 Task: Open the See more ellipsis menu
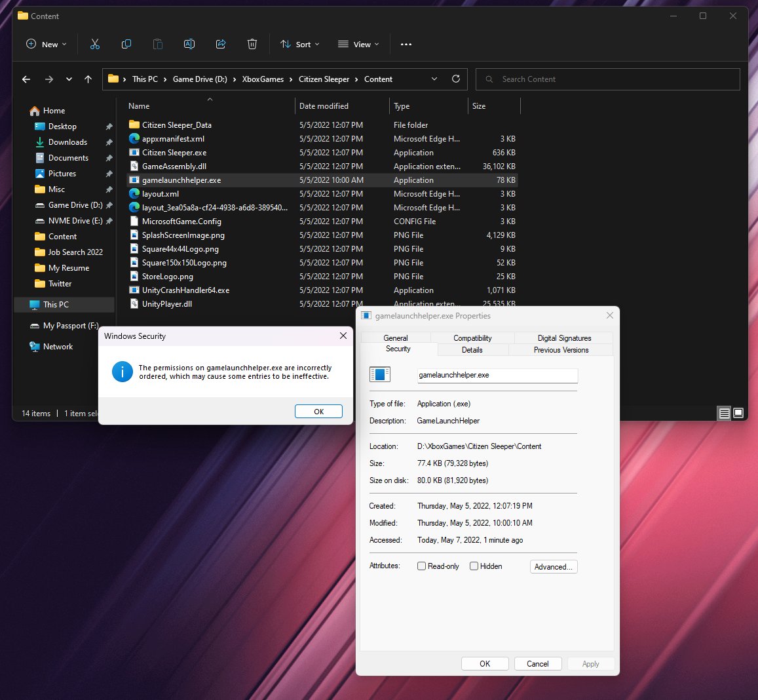click(x=406, y=44)
